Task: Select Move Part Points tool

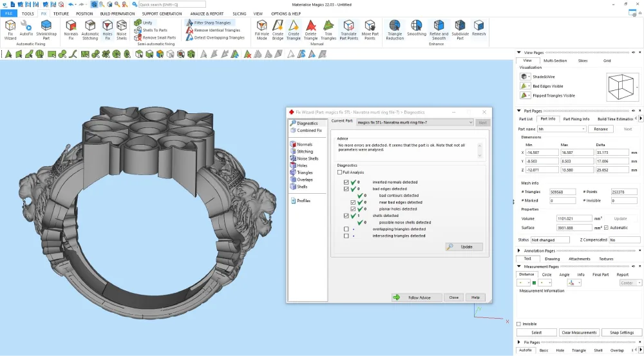Action: click(x=370, y=30)
